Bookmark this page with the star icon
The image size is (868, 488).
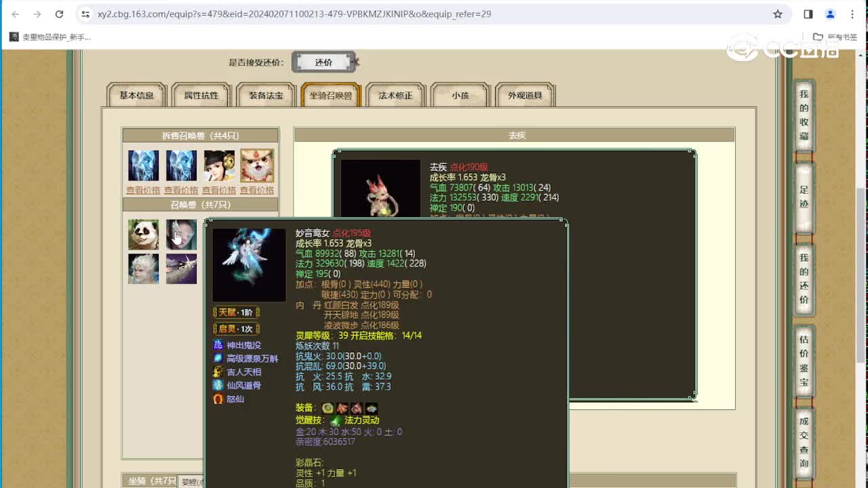tap(778, 14)
